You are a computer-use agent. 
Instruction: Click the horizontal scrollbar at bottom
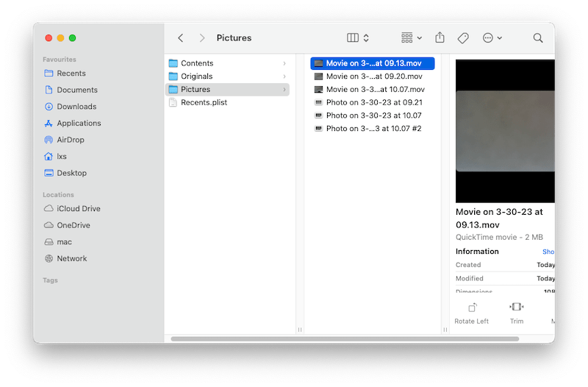point(344,339)
